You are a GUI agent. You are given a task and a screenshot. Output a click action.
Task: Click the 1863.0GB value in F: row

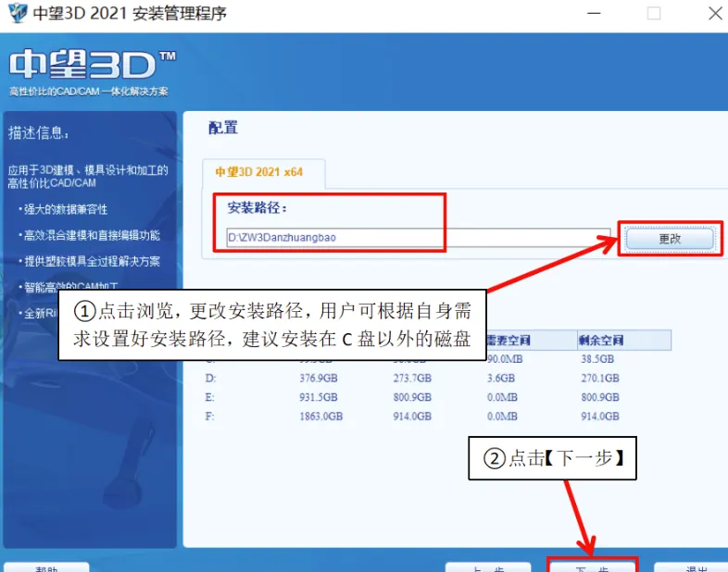pyautogui.click(x=320, y=417)
